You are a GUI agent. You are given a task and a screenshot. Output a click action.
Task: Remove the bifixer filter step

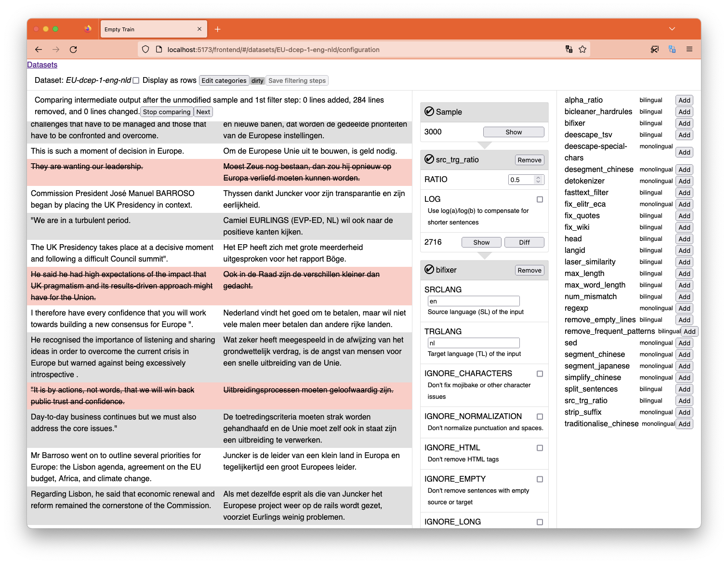(529, 270)
